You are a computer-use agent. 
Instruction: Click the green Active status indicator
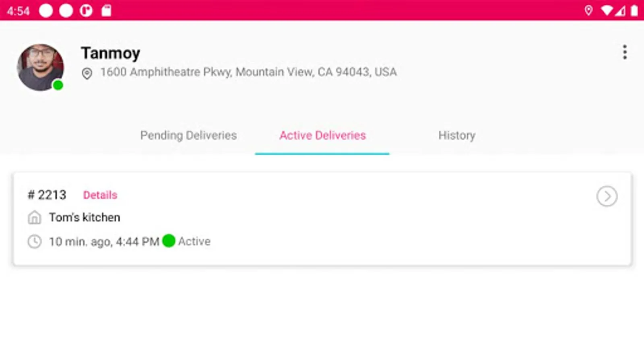coord(169,241)
